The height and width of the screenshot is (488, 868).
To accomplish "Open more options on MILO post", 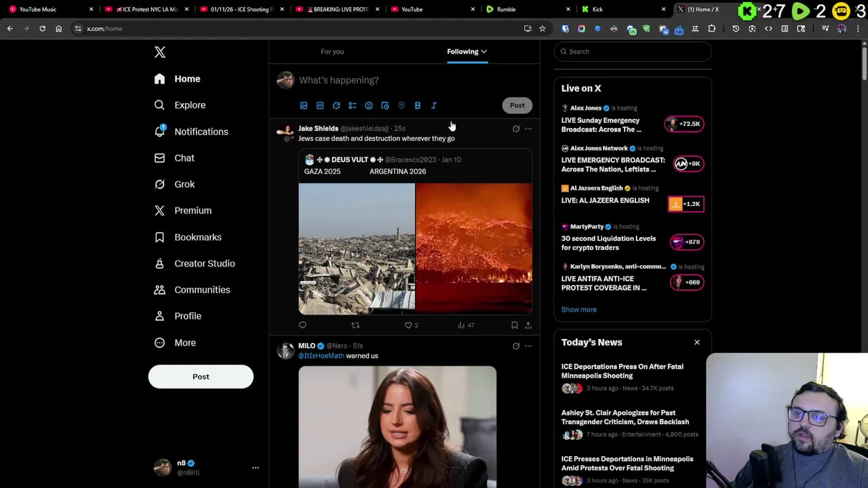I will pyautogui.click(x=528, y=346).
